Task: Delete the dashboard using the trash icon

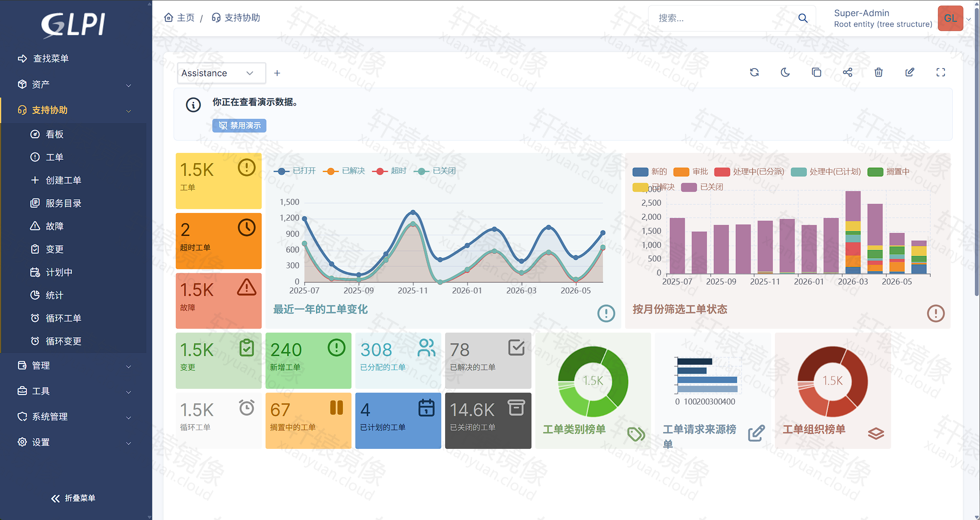Action: [x=878, y=72]
